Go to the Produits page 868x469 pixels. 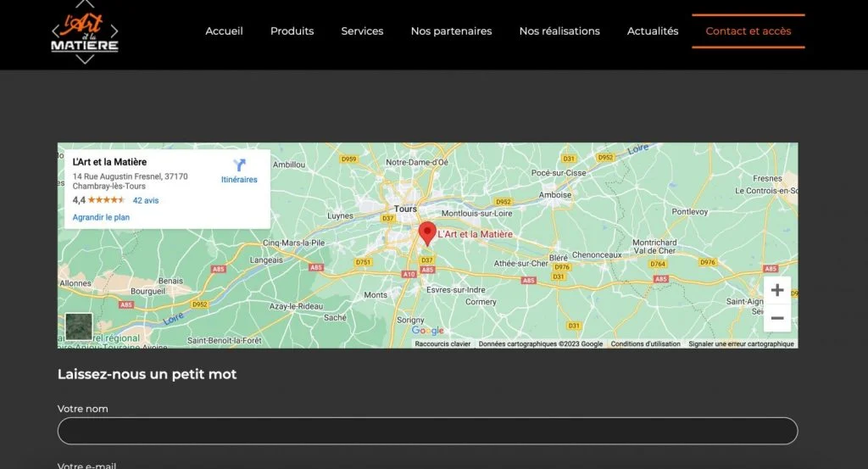[292, 31]
